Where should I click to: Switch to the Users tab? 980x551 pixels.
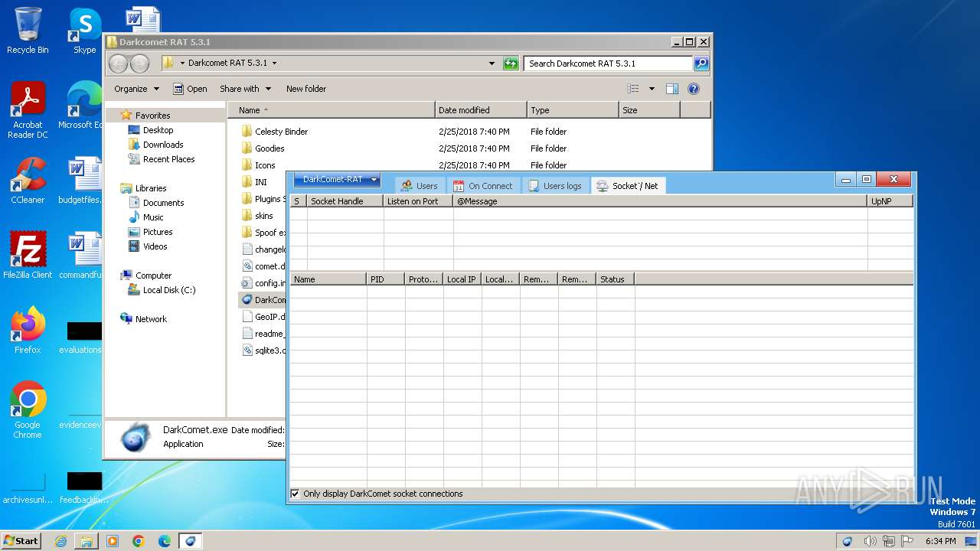[x=420, y=186]
